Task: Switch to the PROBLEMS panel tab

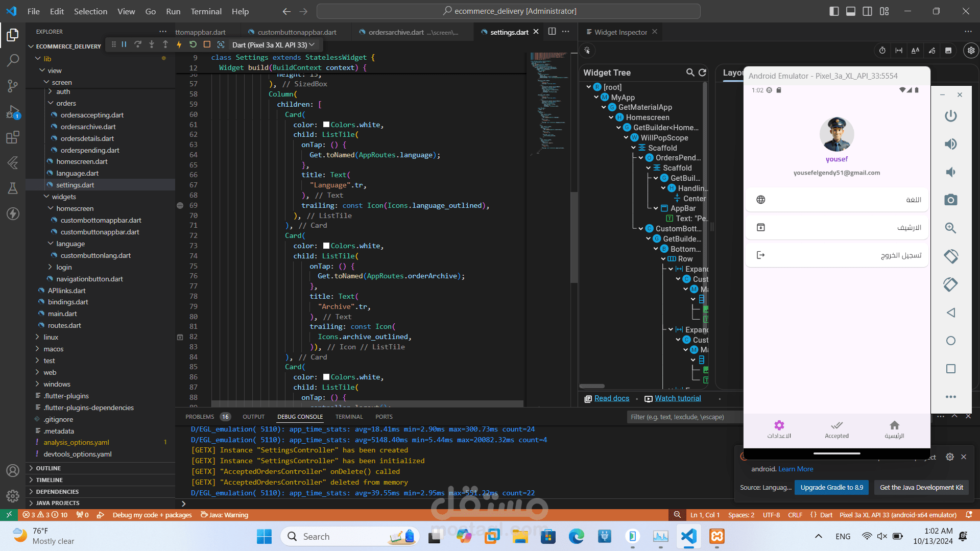Action: 200,417
